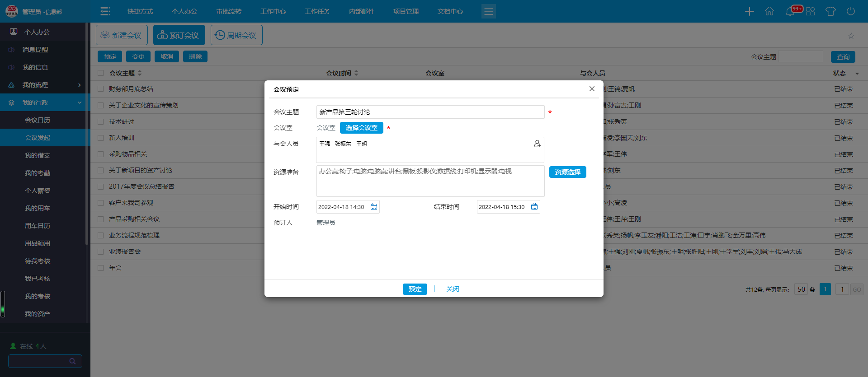Click the theme shirt icon
868x377 pixels.
point(830,11)
